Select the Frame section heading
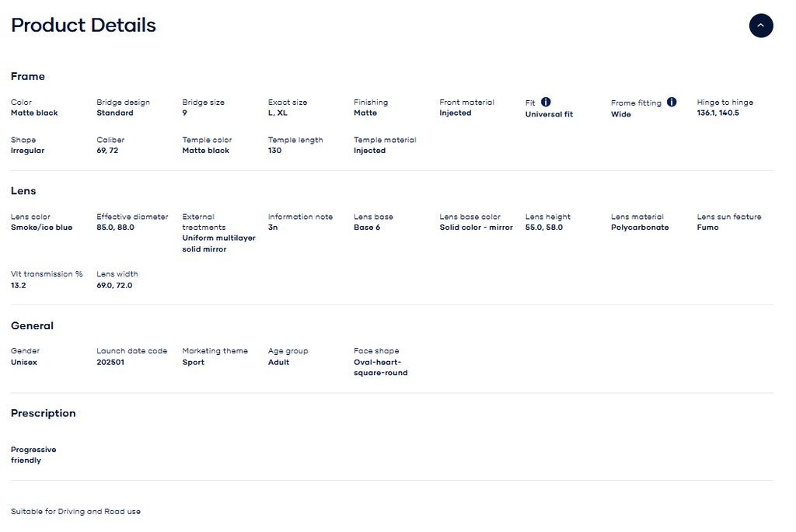 coord(28,77)
